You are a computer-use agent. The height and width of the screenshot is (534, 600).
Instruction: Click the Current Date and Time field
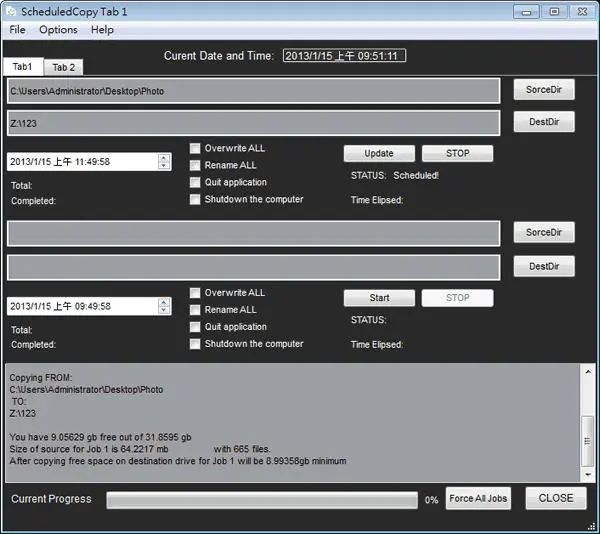[x=344, y=55]
